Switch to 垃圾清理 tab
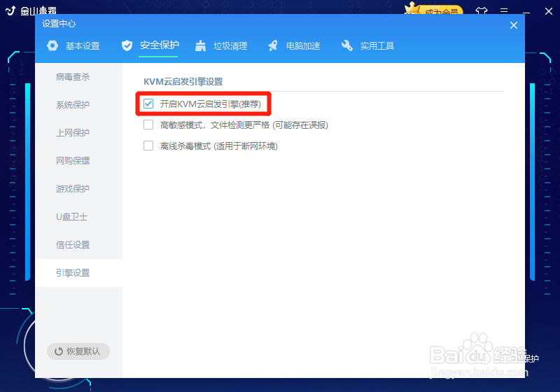This screenshot has height=392, width=560. 221,45
